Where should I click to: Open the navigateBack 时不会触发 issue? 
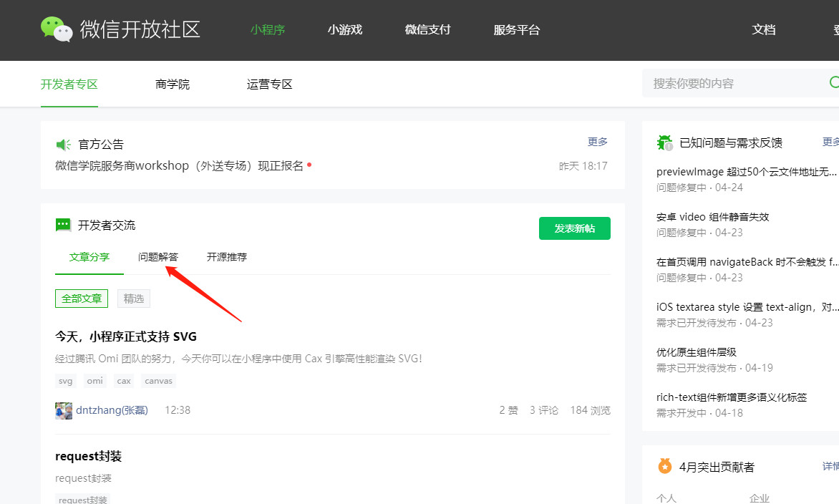747,262
